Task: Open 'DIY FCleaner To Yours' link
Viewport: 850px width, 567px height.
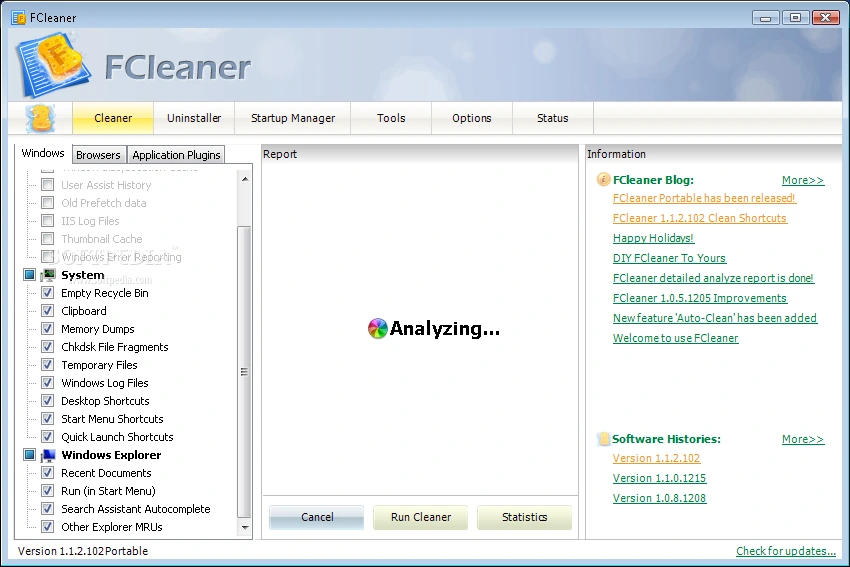Action: click(669, 258)
